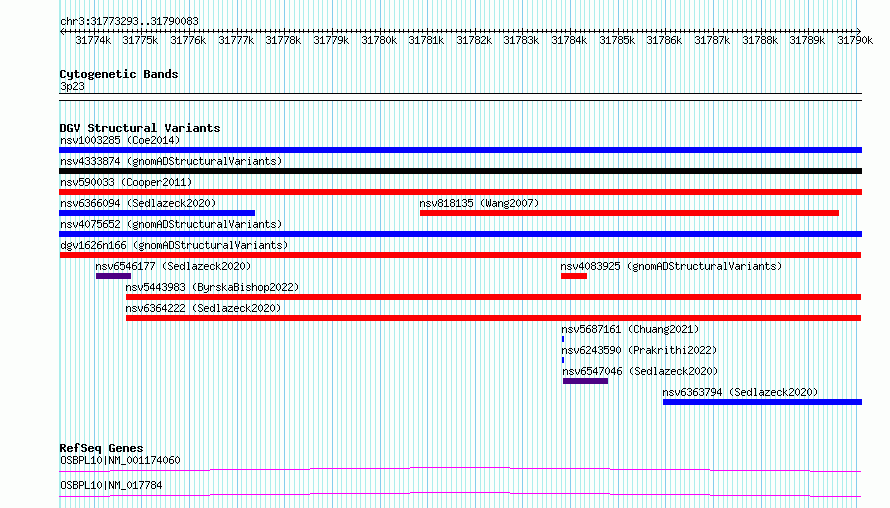Click the 31774k ruler position
Screen dimensions: 890x508
point(93,40)
